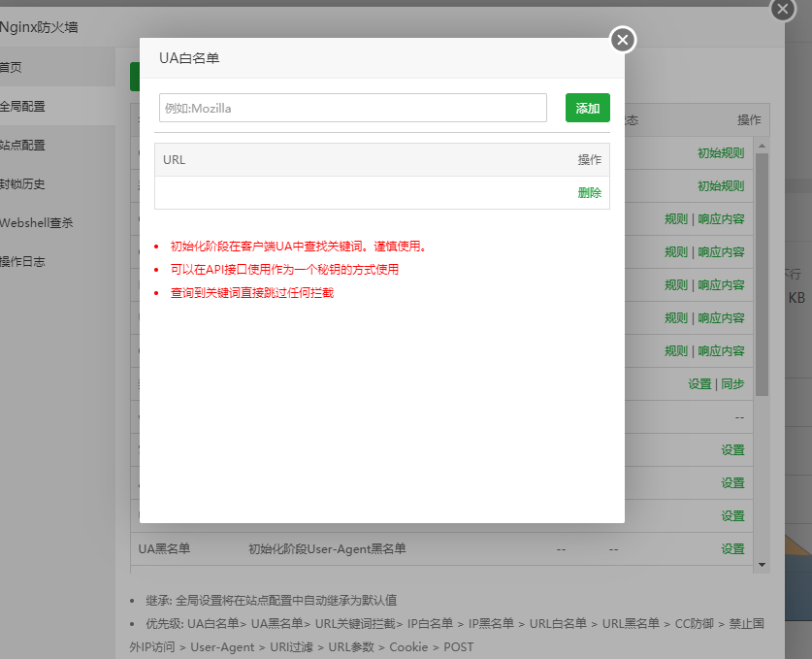Click the 查询到关键词直接跳过任何拦截 note
812x659 pixels.
tap(251, 293)
